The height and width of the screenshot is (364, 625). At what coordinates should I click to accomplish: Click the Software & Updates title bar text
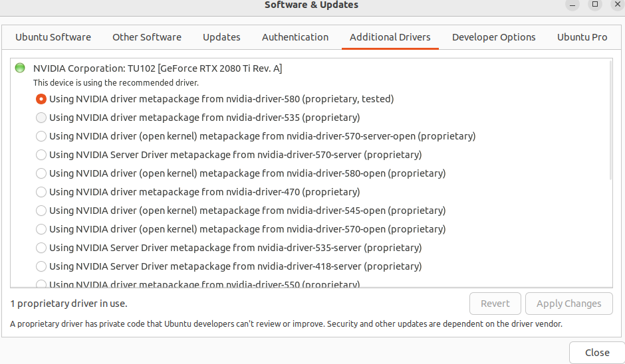[x=311, y=5]
